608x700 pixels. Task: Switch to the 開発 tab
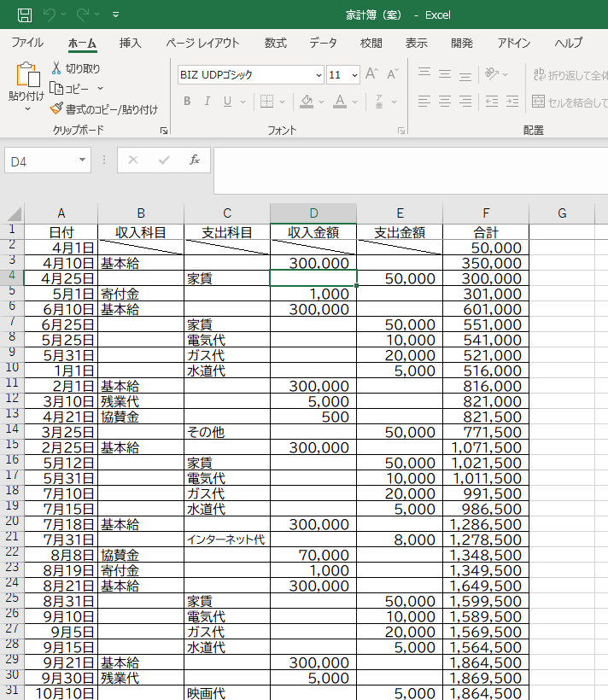pyautogui.click(x=462, y=43)
